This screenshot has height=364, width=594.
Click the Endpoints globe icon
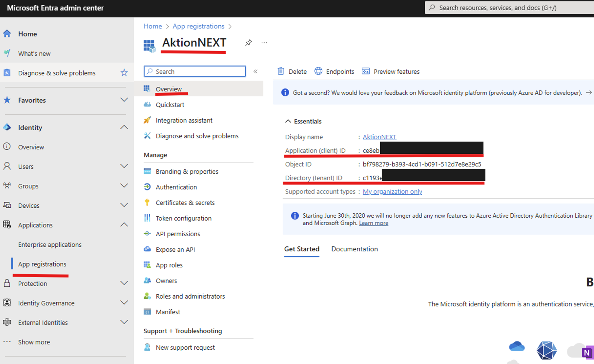click(x=318, y=71)
